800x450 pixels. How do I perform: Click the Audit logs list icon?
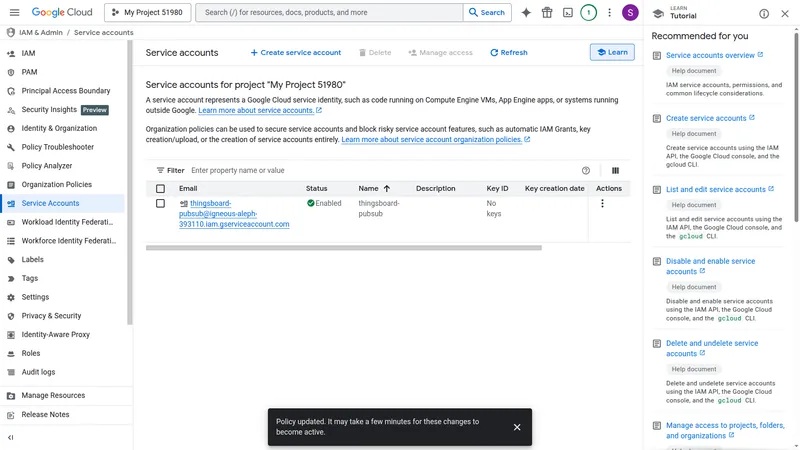[11, 372]
